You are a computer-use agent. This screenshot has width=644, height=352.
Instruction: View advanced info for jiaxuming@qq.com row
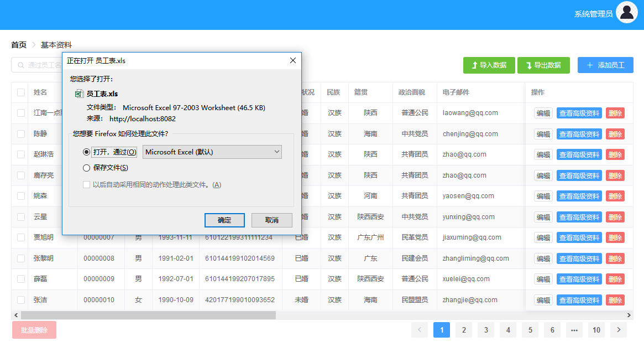pyautogui.click(x=579, y=237)
